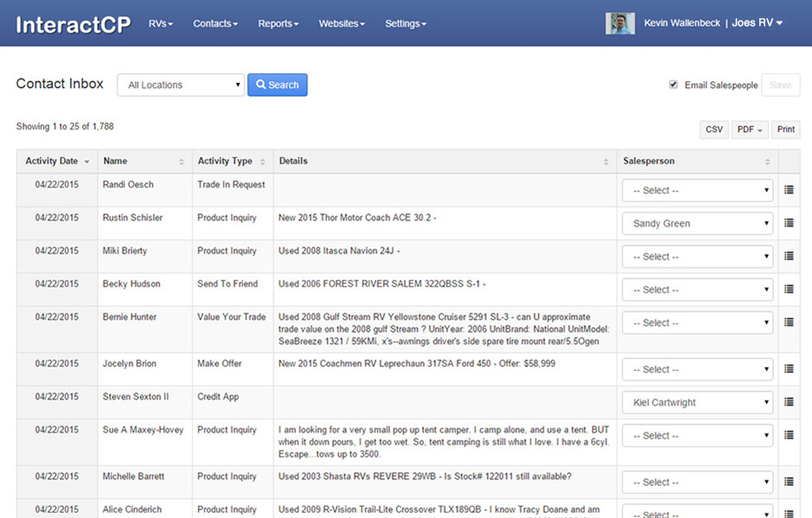
Task: Open the RVs menu
Action: click(161, 23)
